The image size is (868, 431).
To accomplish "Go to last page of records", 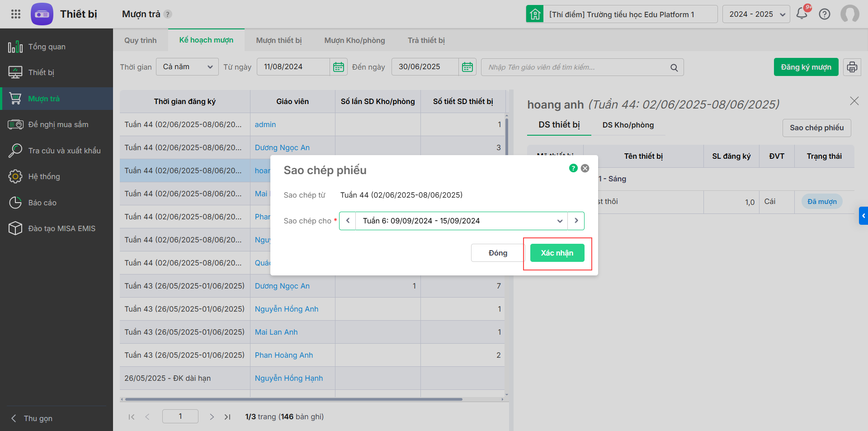I will click(227, 417).
